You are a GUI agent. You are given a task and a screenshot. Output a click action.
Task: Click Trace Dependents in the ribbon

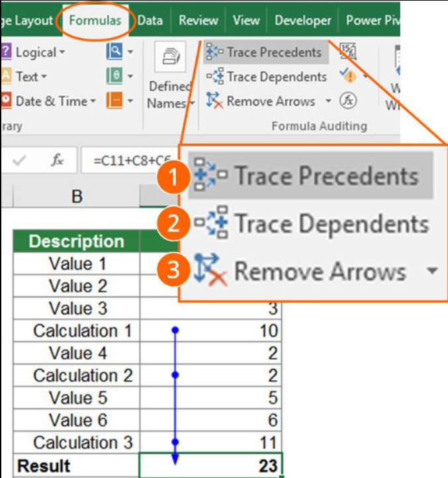click(x=266, y=77)
